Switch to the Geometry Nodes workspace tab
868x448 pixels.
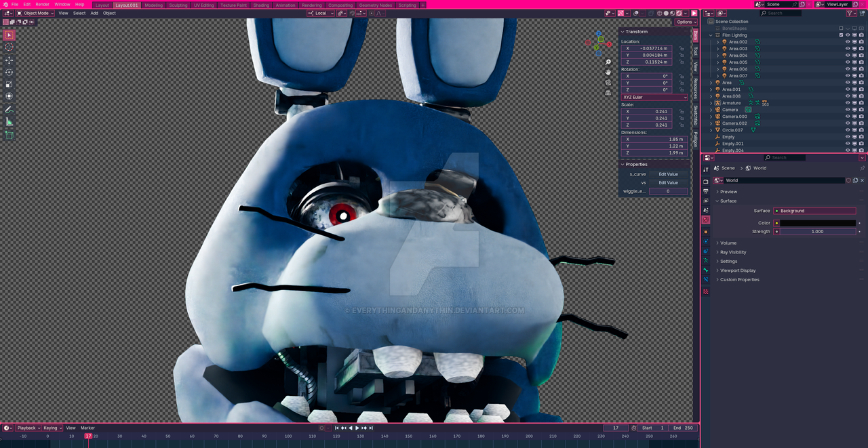tap(376, 5)
